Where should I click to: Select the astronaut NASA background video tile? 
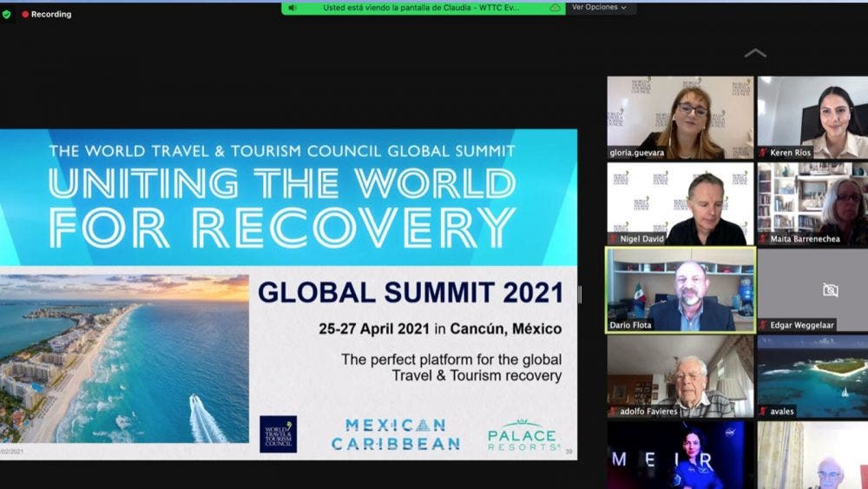[x=680, y=454]
